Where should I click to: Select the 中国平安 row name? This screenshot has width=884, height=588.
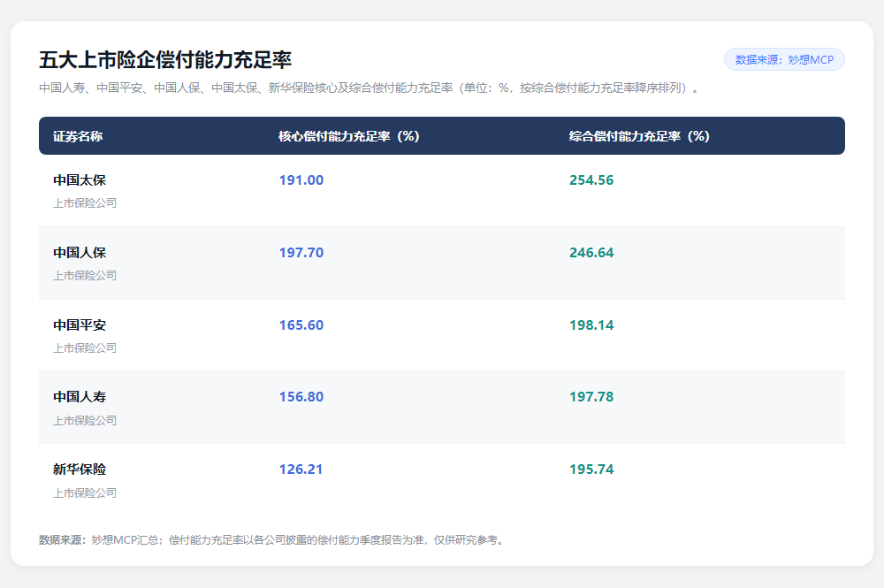[80, 325]
